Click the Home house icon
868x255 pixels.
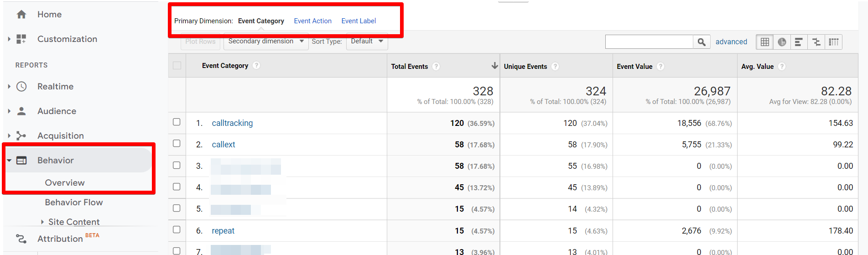[21, 15]
